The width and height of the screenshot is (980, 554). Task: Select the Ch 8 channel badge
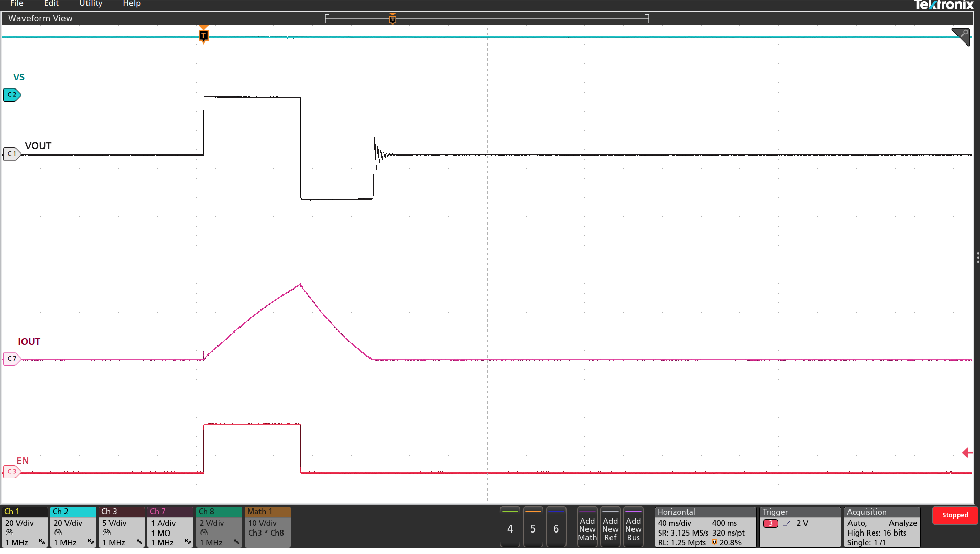tap(218, 527)
